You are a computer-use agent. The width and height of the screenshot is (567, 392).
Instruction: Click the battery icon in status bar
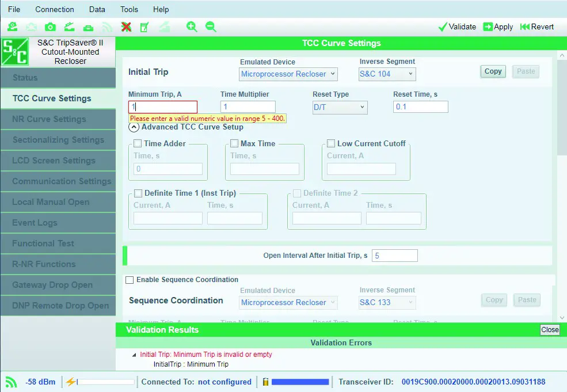(265, 382)
